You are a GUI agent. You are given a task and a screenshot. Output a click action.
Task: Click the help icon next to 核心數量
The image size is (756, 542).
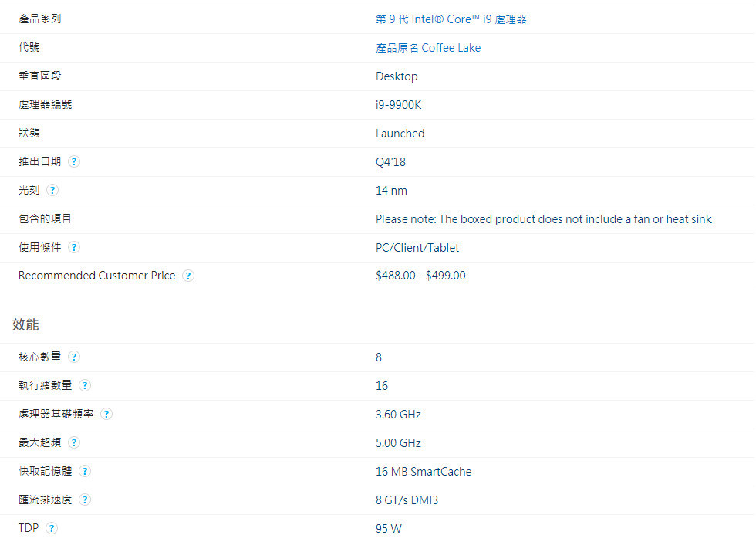[x=74, y=357]
